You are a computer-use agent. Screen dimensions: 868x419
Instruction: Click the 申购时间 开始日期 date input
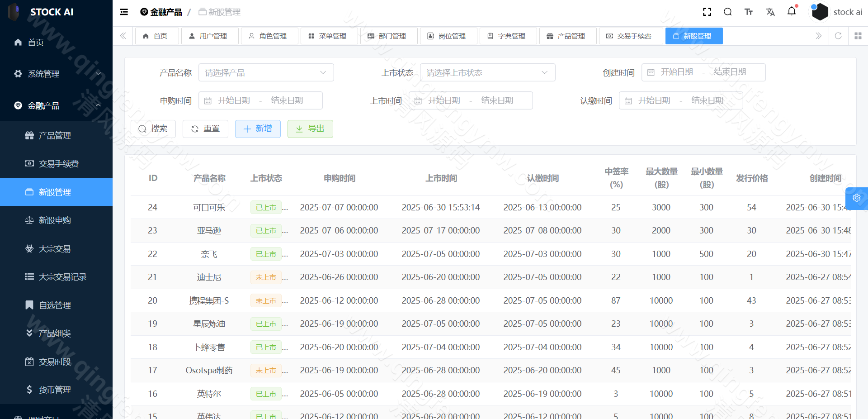click(234, 100)
